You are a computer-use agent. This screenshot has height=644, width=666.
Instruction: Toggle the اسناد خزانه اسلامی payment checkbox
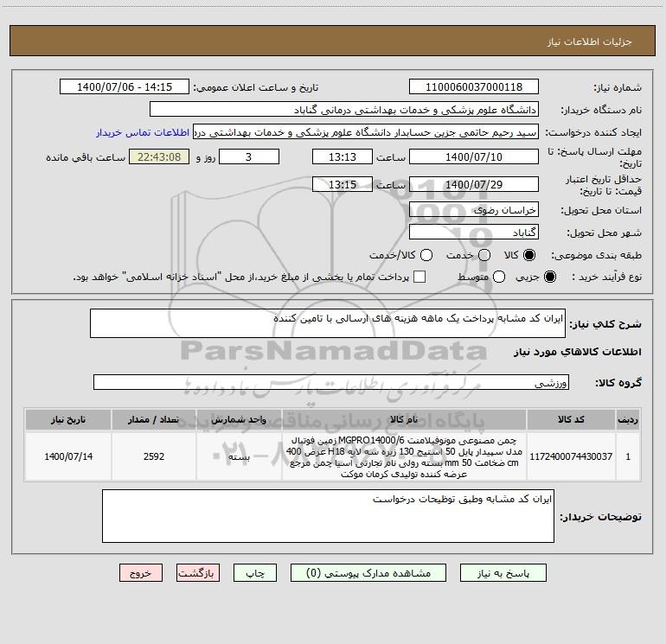click(419, 277)
